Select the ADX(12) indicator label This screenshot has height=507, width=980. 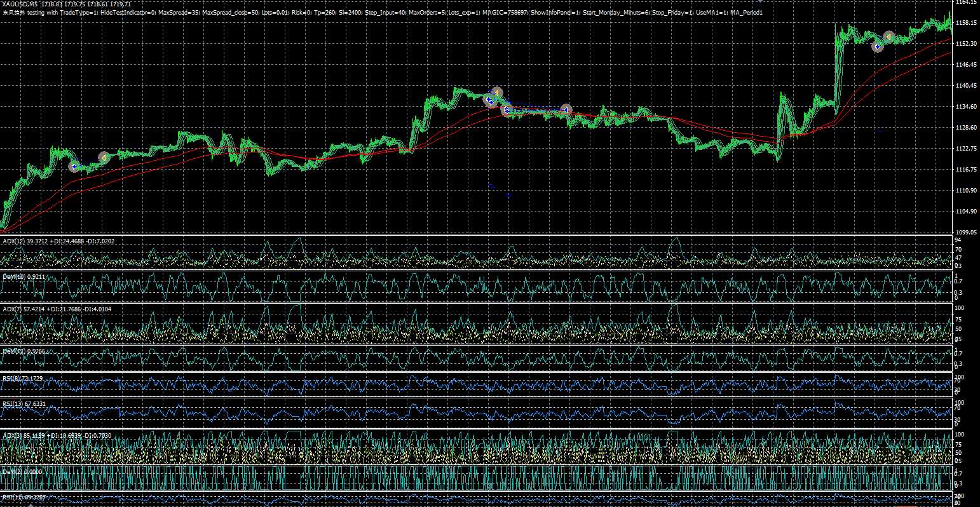[60, 241]
